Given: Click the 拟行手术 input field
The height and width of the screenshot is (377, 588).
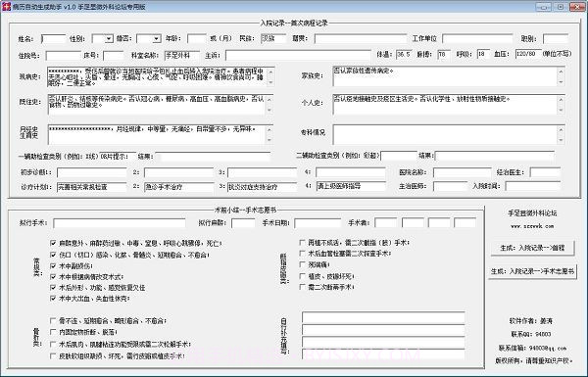Looking at the screenshot, I should [x=120, y=223].
